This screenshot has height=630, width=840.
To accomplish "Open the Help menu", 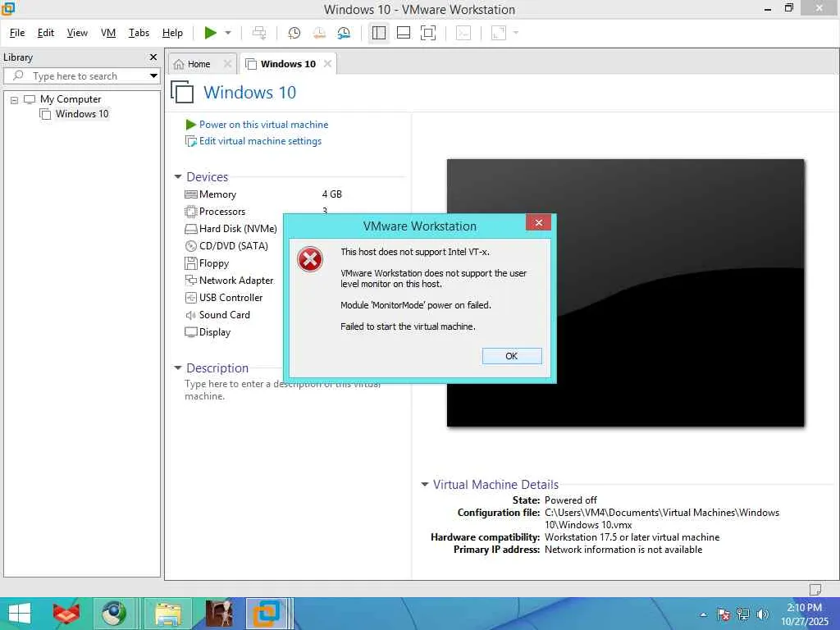I will (x=172, y=33).
